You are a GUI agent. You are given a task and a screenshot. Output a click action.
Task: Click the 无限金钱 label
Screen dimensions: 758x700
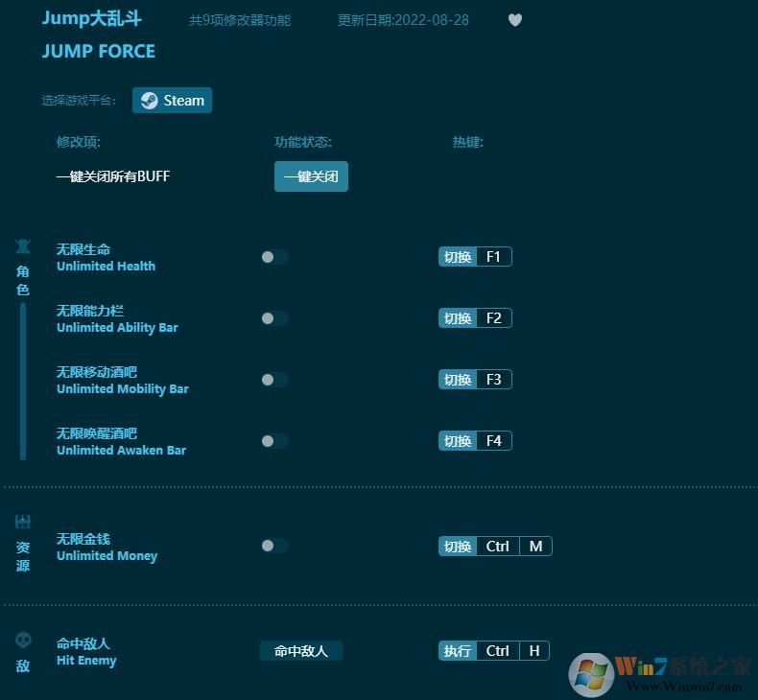83,539
